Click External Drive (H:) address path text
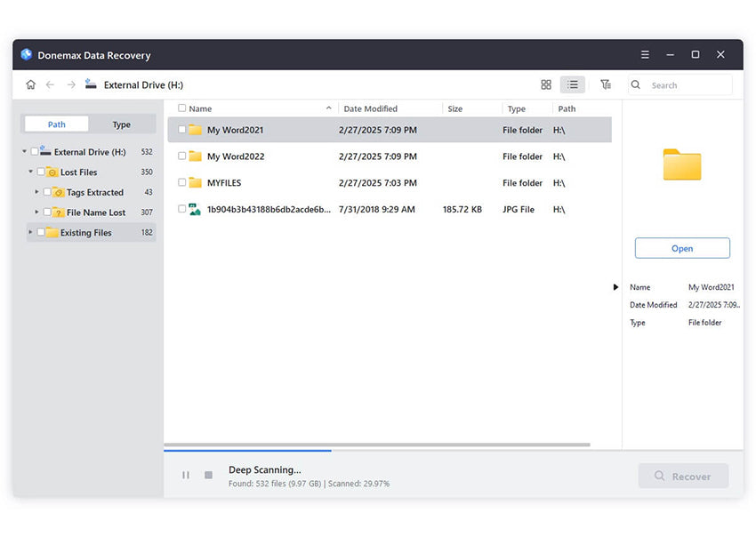The image size is (756, 537). [144, 84]
